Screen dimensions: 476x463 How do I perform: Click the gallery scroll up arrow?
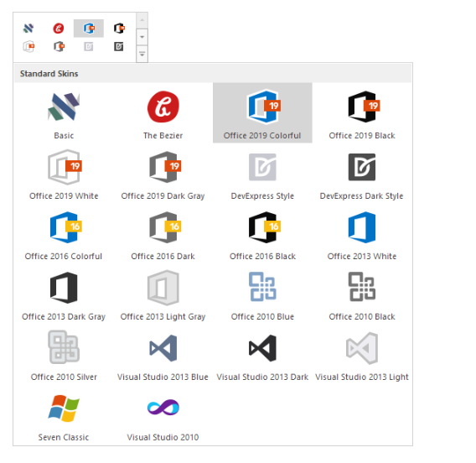point(142,20)
